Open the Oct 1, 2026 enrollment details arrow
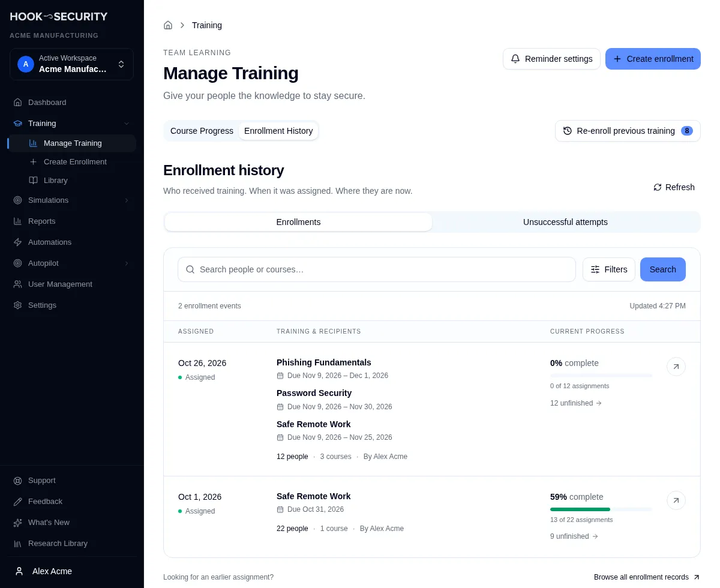Image resolution: width=720 pixels, height=588 pixels. point(676,500)
